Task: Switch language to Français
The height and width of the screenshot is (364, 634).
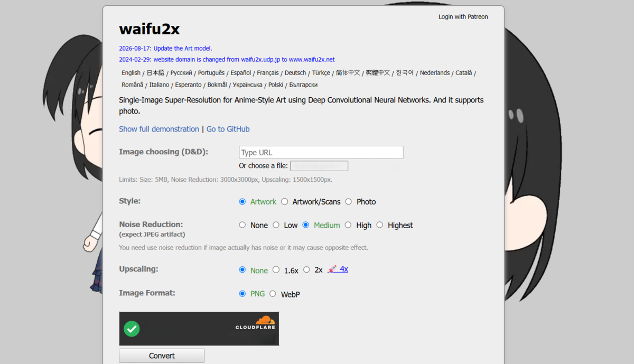Action: coord(268,73)
